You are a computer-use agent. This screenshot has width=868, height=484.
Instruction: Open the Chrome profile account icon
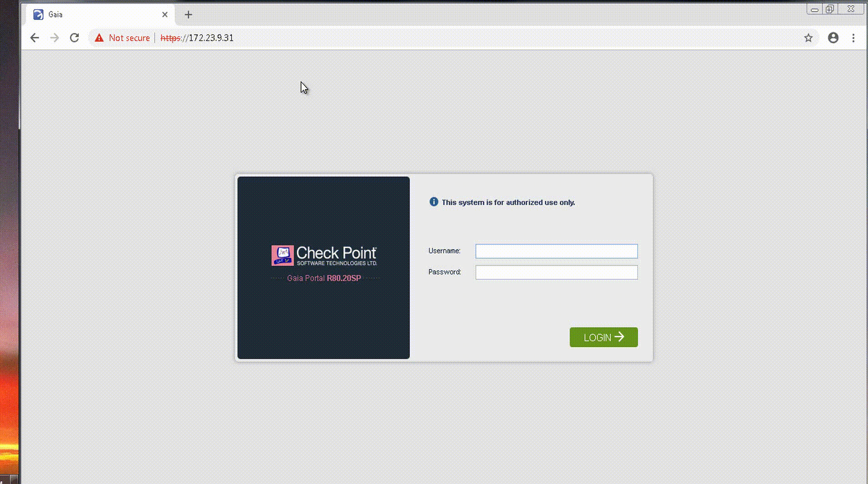pyautogui.click(x=833, y=38)
